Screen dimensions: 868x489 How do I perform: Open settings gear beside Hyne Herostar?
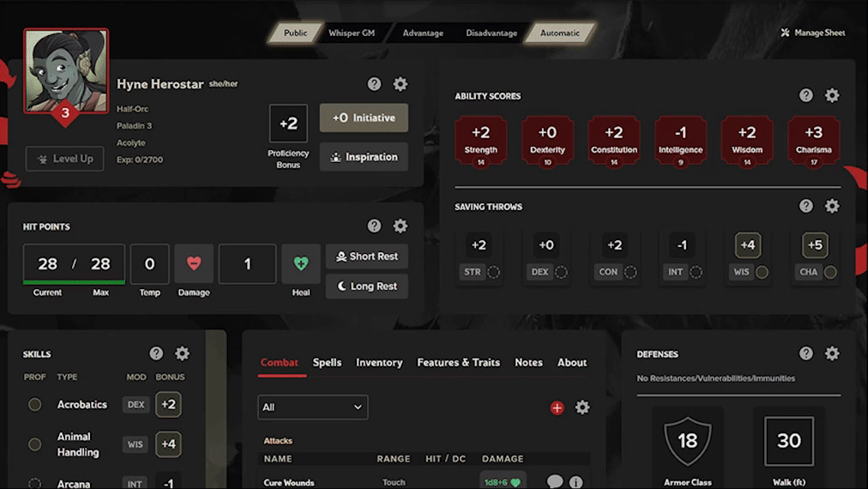click(401, 83)
